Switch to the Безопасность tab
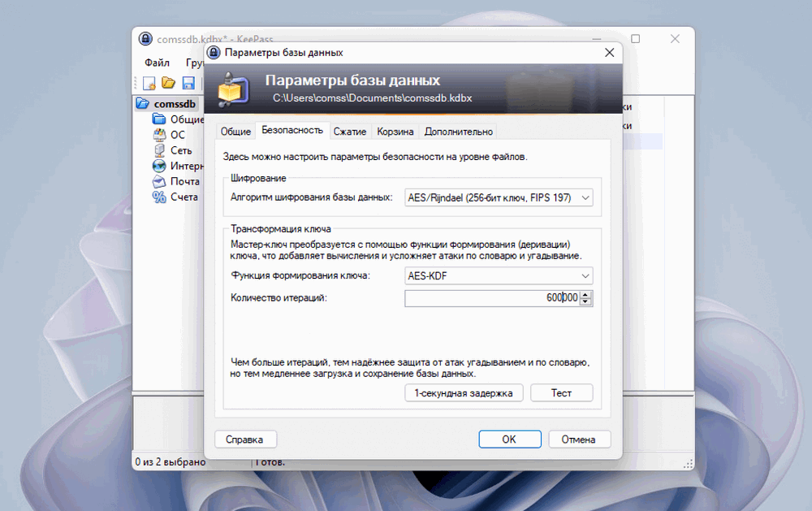The height and width of the screenshot is (511, 812). [x=292, y=130]
